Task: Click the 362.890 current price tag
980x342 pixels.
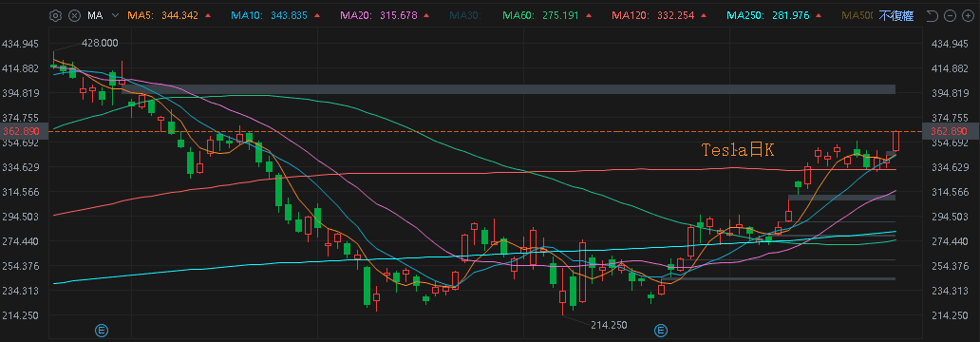Action: (950, 131)
